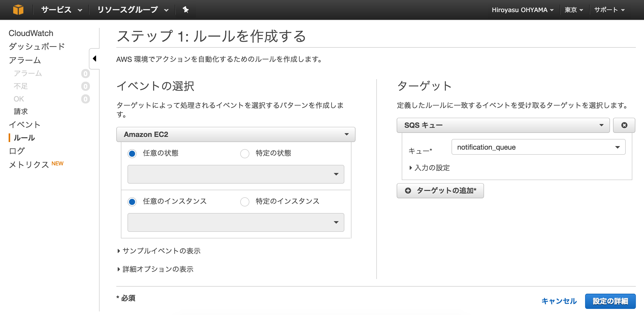Open the サービス menu
The image size is (644, 315).
point(61,10)
